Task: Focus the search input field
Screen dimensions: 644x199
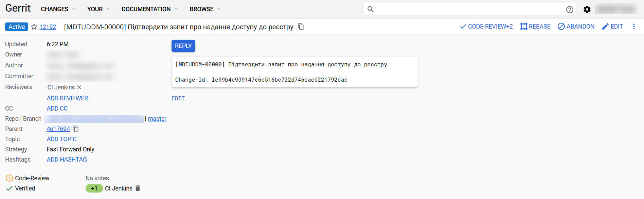Action: (x=469, y=9)
